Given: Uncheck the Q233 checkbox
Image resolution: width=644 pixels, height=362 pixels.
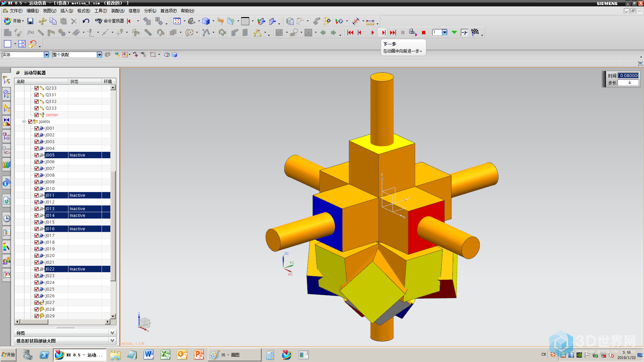Looking at the screenshot, I should point(37,88).
